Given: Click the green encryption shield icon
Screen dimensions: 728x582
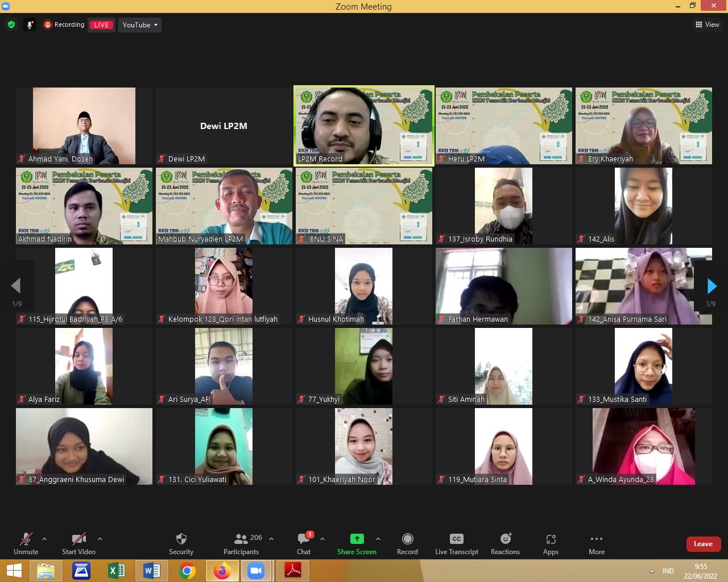Looking at the screenshot, I should click(x=11, y=24).
